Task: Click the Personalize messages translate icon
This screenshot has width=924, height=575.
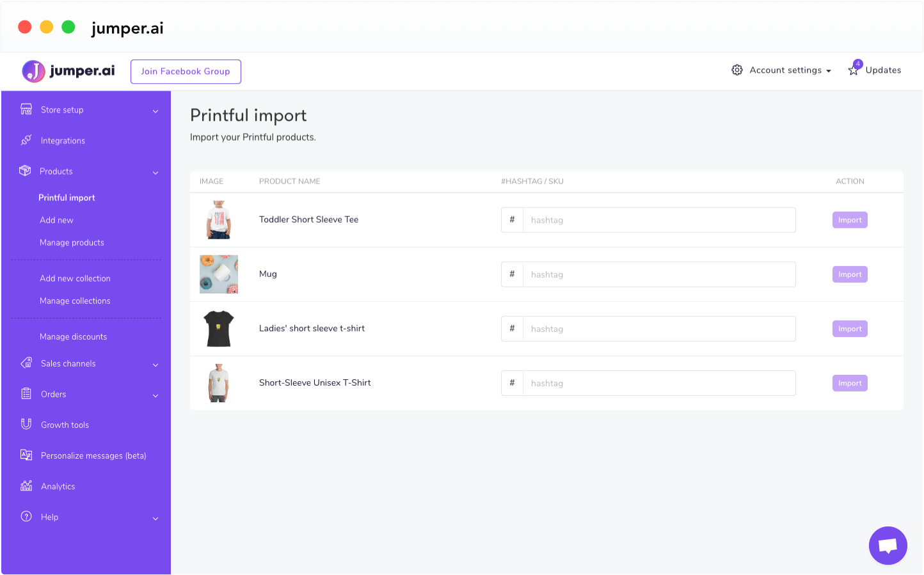Action: point(26,455)
